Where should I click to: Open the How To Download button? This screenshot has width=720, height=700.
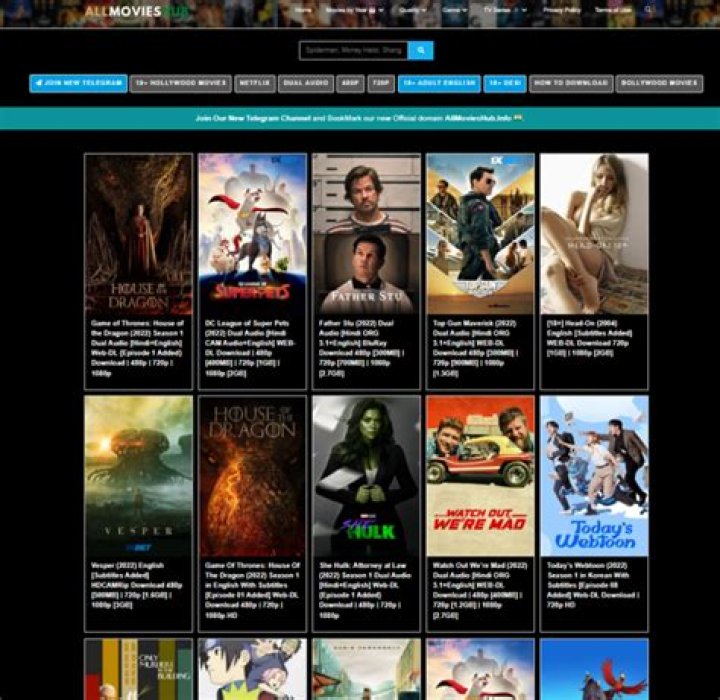[570, 84]
